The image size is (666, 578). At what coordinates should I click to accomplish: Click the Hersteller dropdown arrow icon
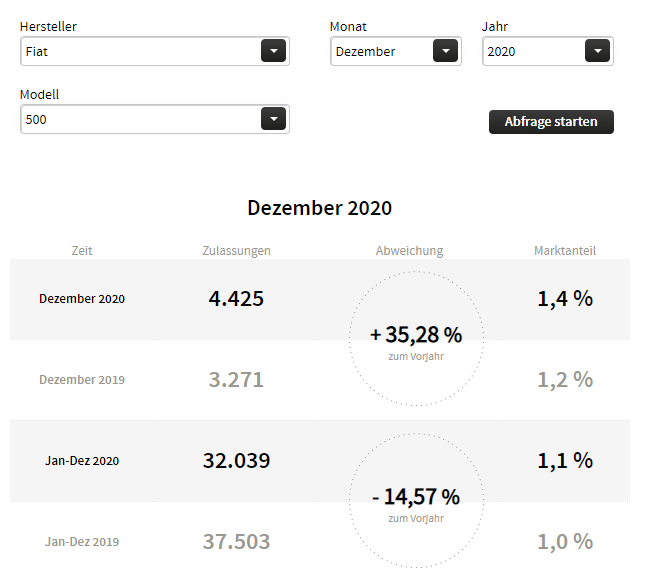(273, 51)
